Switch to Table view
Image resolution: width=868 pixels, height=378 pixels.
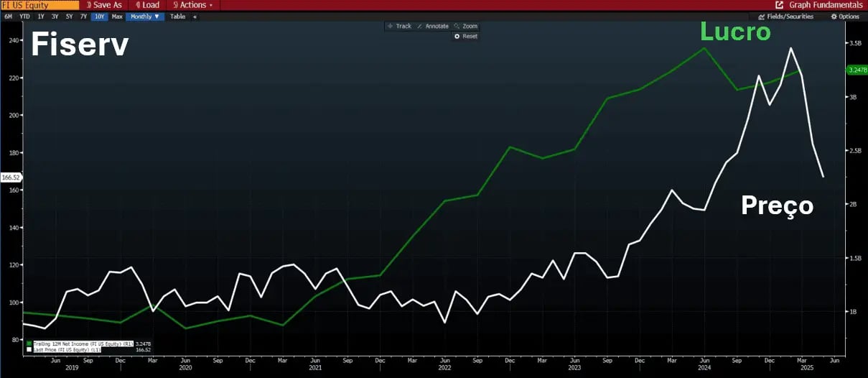(177, 16)
